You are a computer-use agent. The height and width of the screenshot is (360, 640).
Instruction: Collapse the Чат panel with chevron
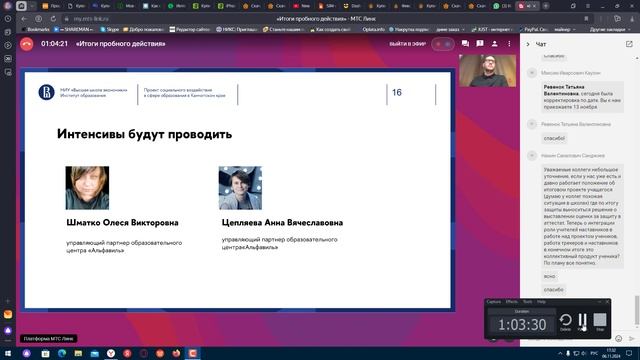pos(528,44)
